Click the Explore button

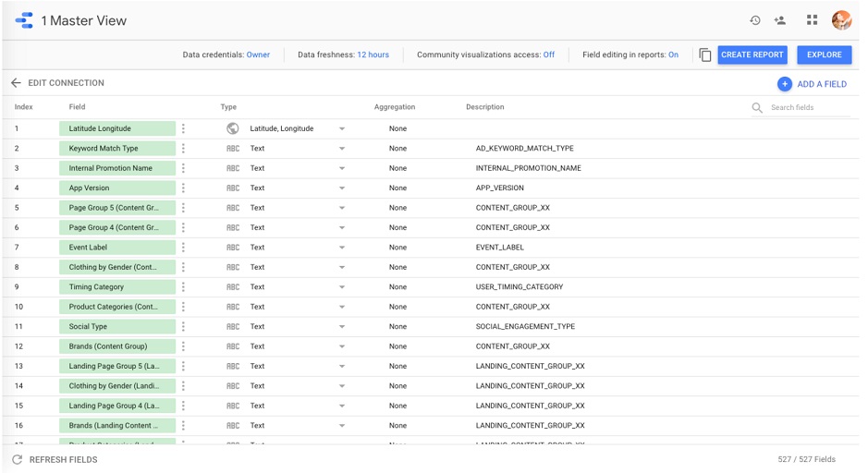(825, 55)
